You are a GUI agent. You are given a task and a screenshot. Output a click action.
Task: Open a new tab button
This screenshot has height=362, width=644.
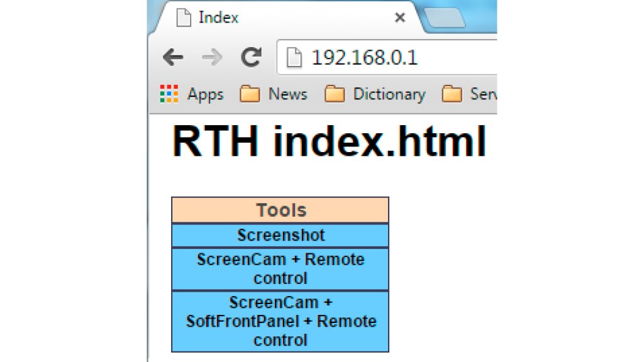pyautogui.click(x=445, y=18)
